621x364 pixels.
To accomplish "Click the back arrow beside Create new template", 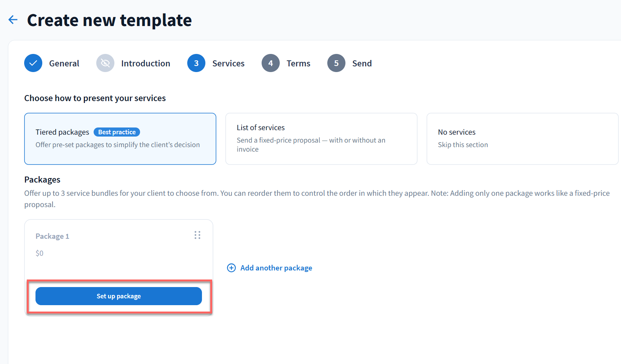I will pos(13,20).
